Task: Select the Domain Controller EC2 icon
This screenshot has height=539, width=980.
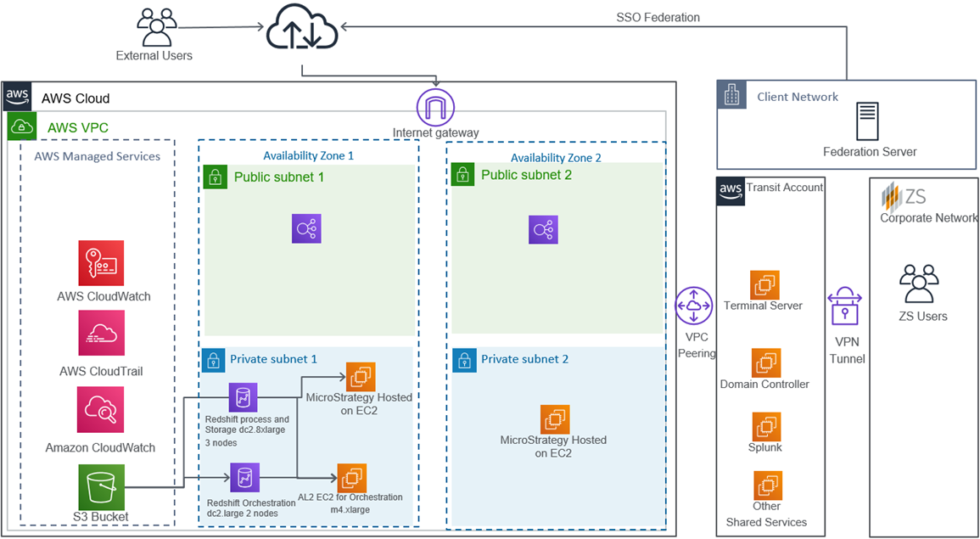Action: point(765,362)
